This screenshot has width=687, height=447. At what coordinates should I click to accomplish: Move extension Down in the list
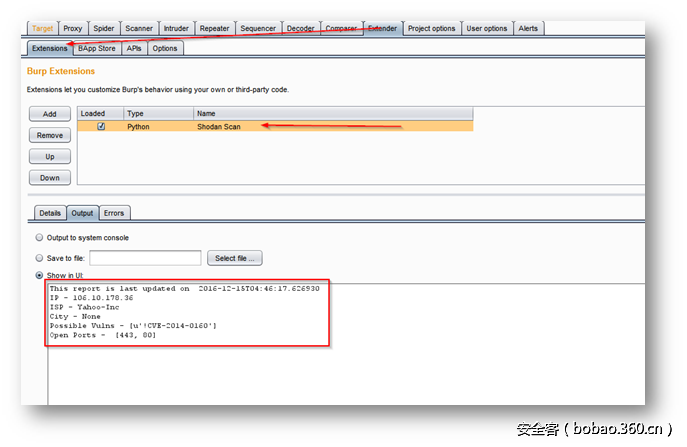(49, 178)
